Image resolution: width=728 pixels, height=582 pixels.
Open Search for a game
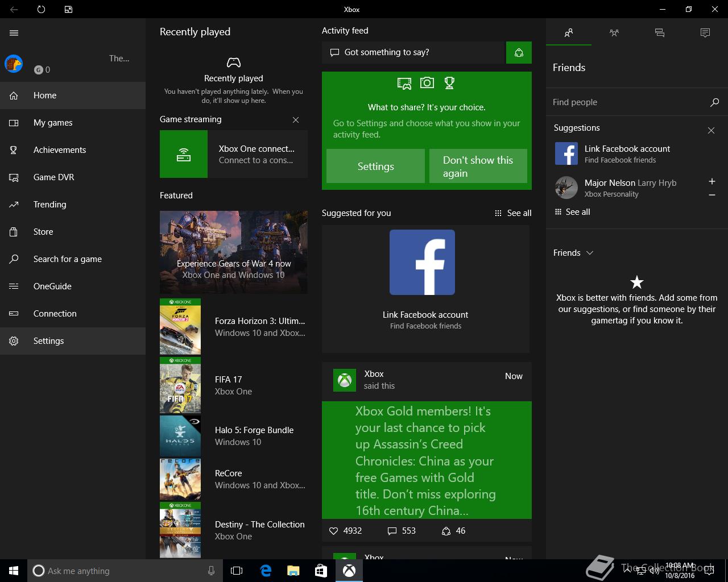coord(73,259)
